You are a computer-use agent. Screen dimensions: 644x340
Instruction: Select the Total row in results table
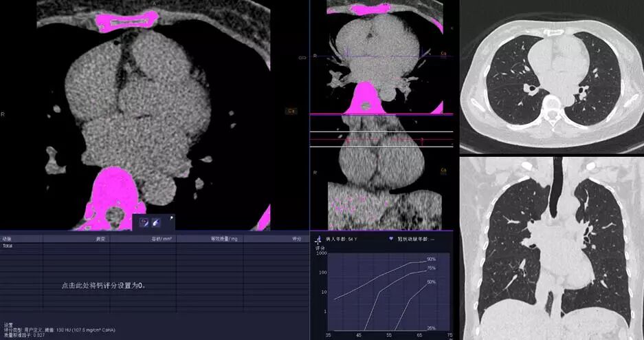point(155,246)
